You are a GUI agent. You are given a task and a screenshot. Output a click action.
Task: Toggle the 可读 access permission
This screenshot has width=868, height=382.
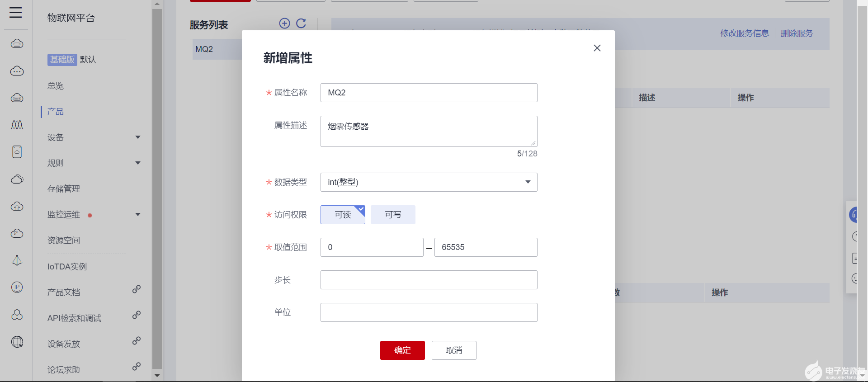point(343,215)
